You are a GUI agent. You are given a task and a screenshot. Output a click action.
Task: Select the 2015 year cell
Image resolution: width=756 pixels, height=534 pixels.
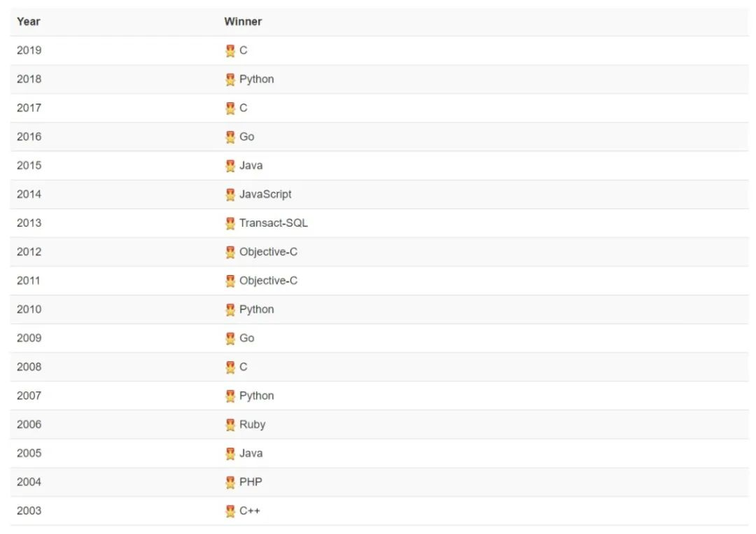29,165
